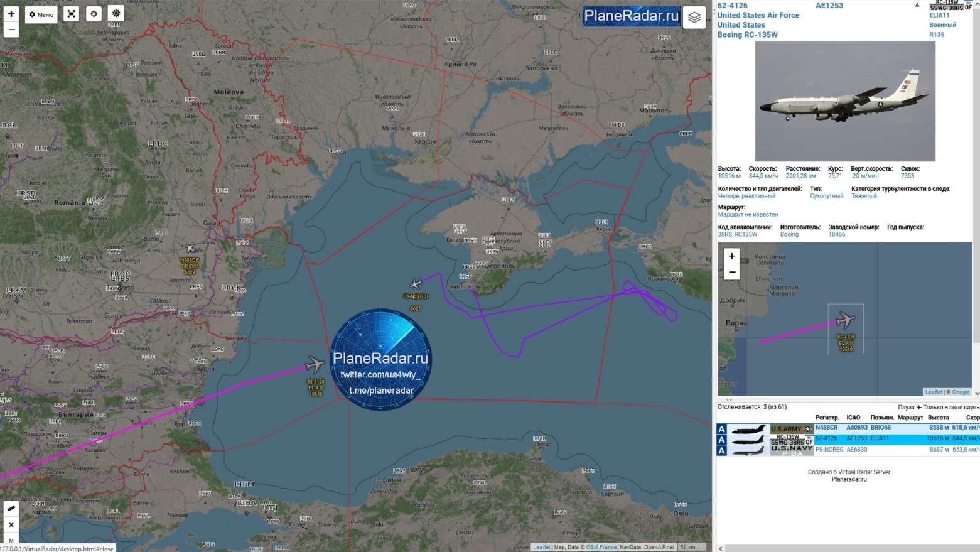Viewport: 980px width, 552px height.
Task: Click the Пауза link
Action: (907, 407)
